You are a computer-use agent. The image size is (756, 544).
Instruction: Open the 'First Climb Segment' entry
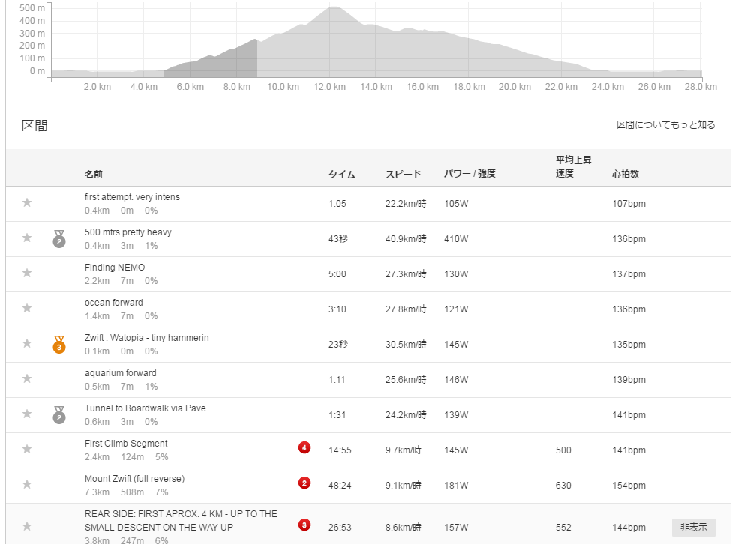point(126,444)
